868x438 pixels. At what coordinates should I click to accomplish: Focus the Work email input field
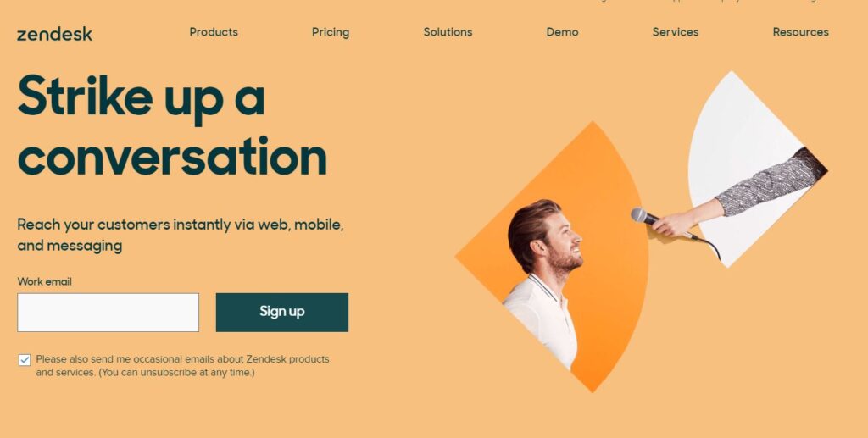[x=108, y=313]
